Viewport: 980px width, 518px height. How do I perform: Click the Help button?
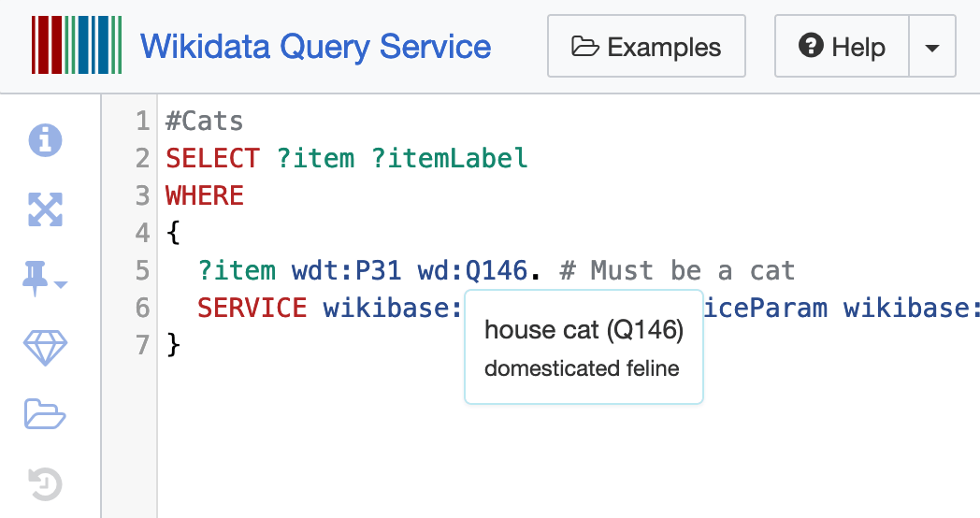click(x=842, y=46)
